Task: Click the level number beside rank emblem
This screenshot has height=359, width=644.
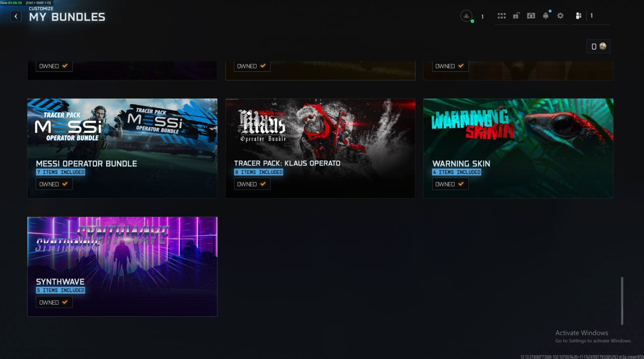Action: [482, 17]
